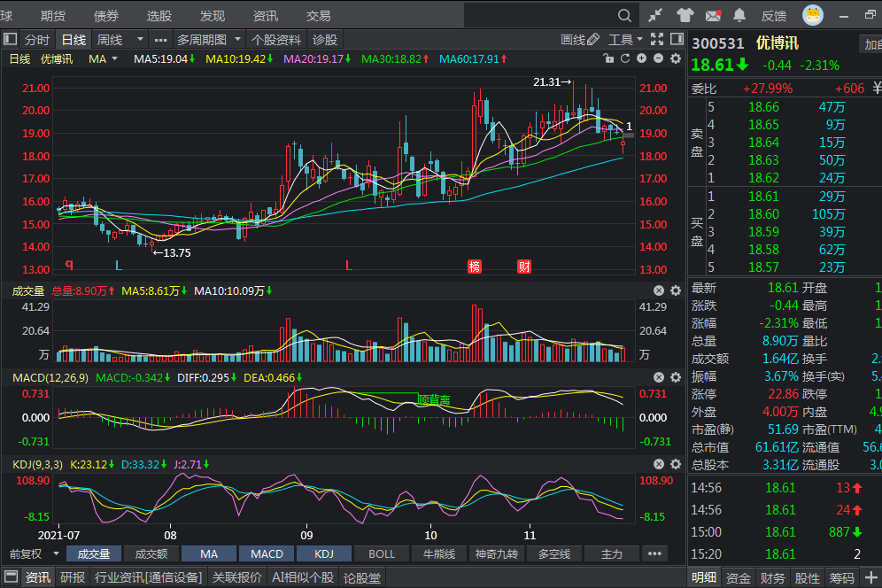This screenshot has width=882, height=588.
Task: Open the mail messages icon
Action: coord(712,16)
